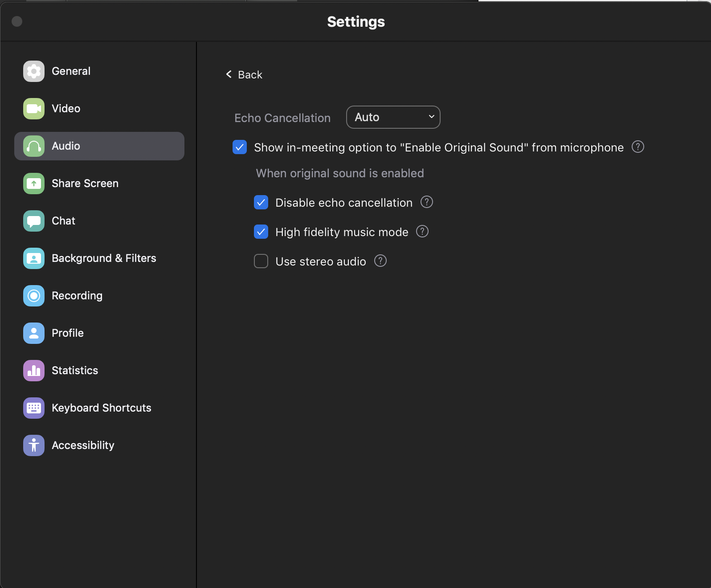Show help for High fidelity music mode
The image size is (711, 588).
click(422, 231)
